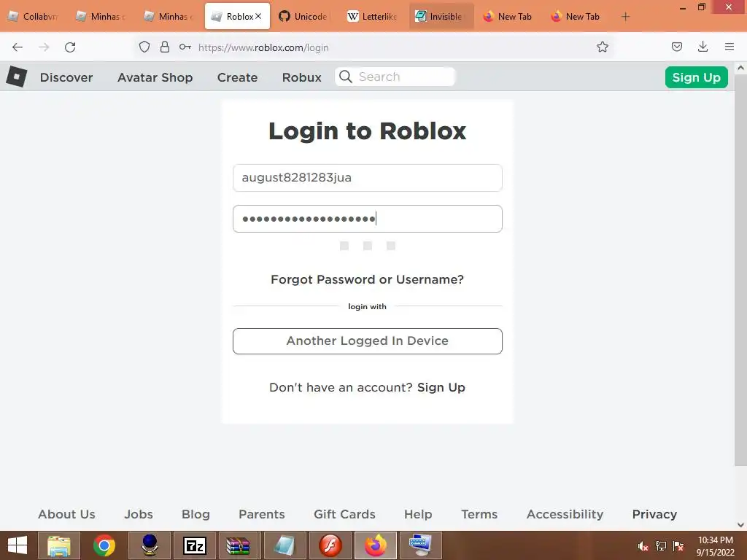Switch to the first New Tab
This screenshot has width=747, height=560.
(x=508, y=16)
